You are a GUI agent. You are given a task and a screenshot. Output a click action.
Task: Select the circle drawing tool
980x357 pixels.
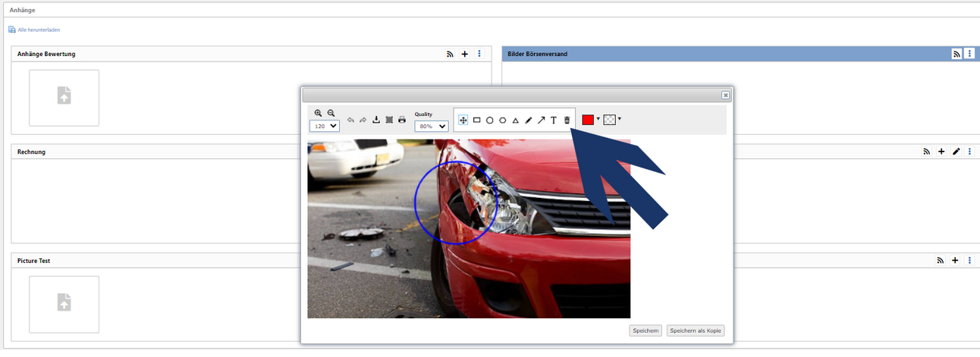point(490,120)
